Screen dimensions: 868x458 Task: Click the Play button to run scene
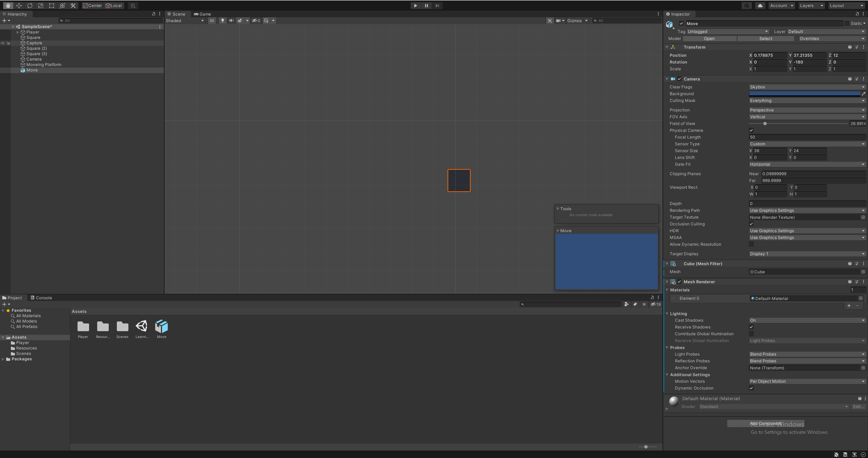415,5
